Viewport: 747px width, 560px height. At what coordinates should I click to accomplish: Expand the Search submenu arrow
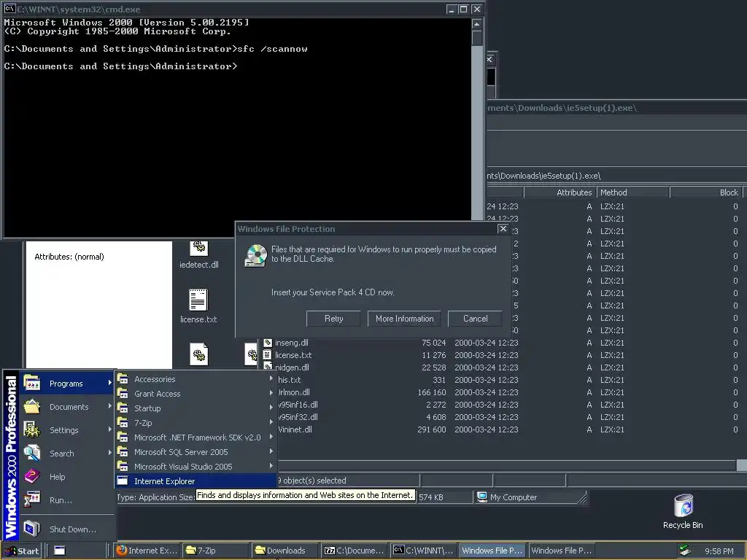[x=110, y=453]
